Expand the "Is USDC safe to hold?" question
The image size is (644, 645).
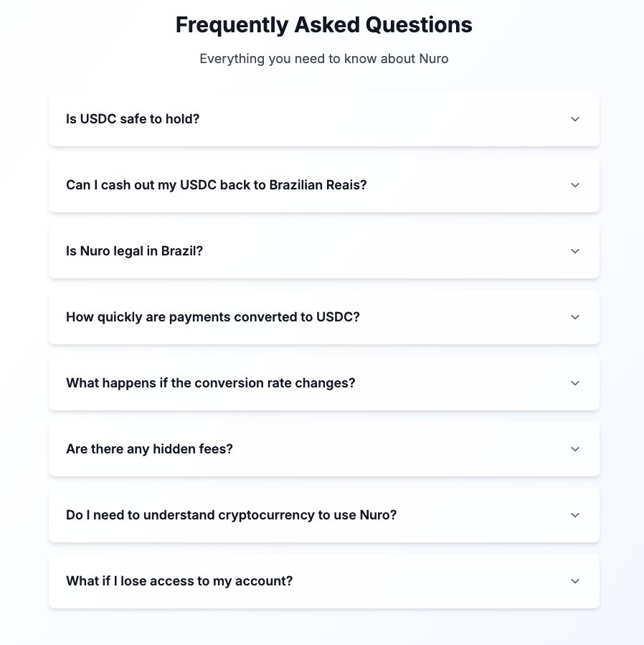[323, 119]
